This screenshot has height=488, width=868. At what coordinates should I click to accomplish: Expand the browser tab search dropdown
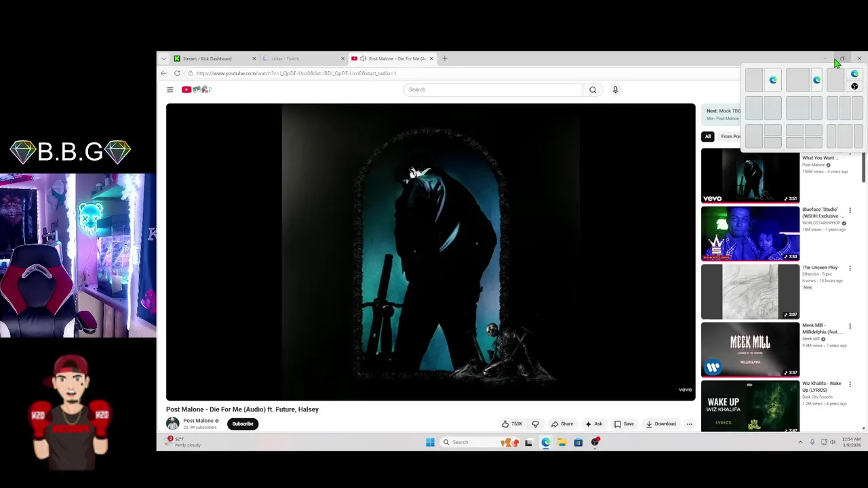coord(163,58)
